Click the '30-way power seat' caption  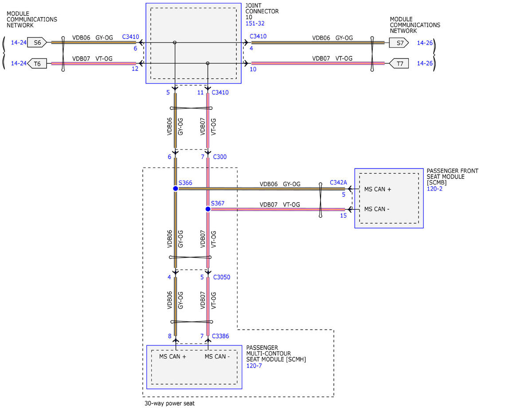click(x=169, y=403)
